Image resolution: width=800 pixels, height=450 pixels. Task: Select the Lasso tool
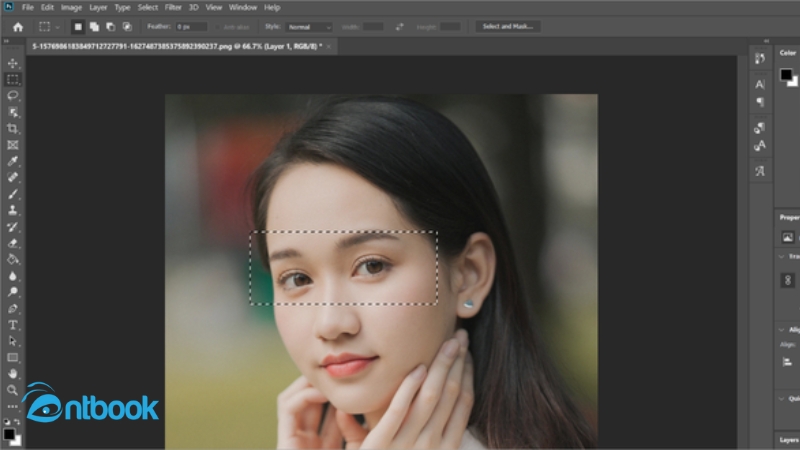tap(13, 95)
